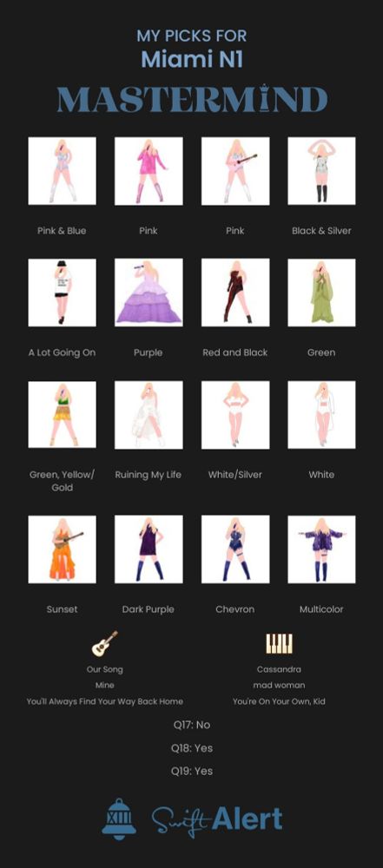Pick the White/Silver two-piece thumbnail
Image resolution: width=383 pixels, height=868 pixels.
point(235,415)
